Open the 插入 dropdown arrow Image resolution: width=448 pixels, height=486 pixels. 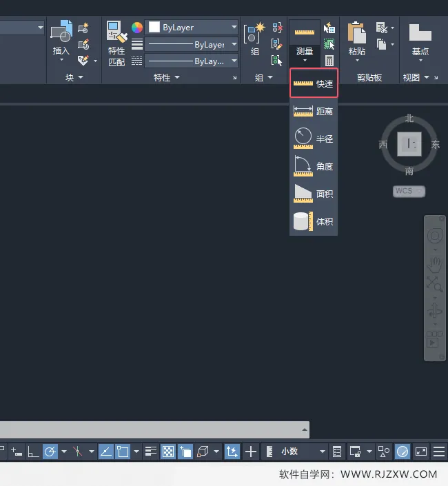click(x=61, y=59)
